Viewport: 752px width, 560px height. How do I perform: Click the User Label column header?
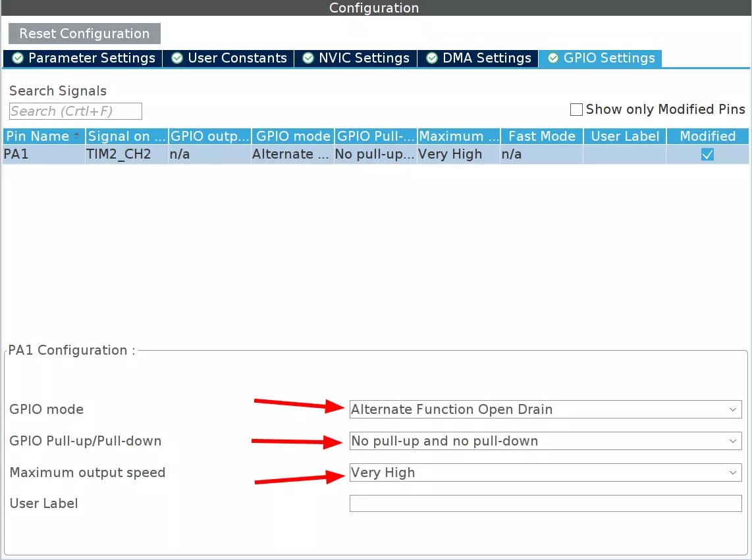click(625, 136)
